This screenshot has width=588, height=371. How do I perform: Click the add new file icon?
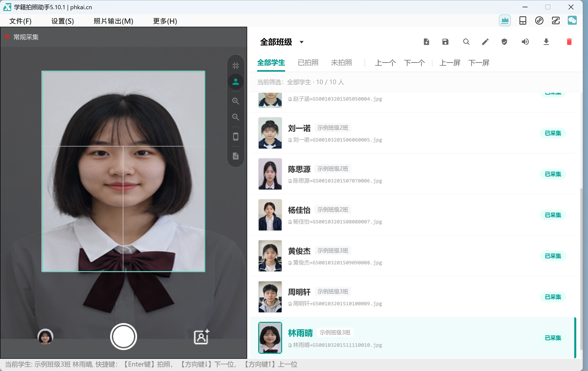tap(426, 42)
